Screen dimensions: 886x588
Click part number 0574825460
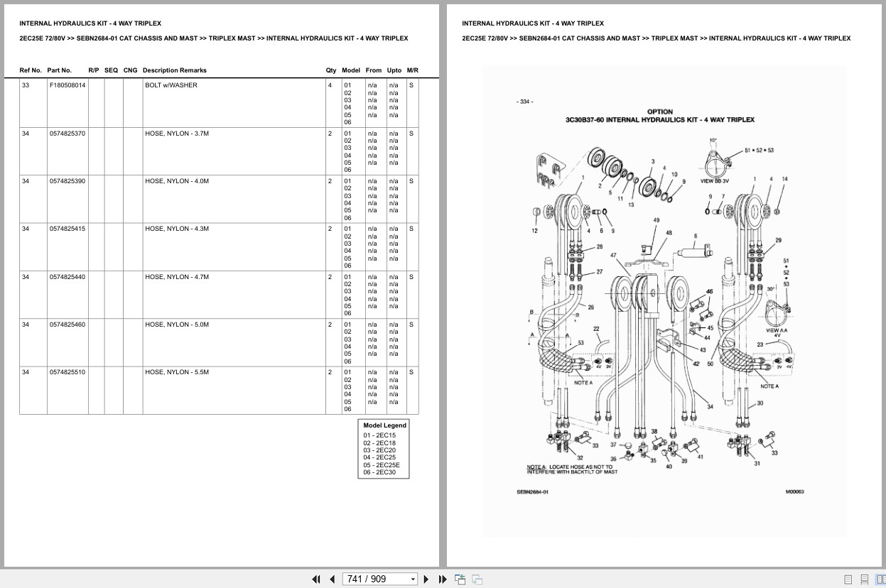pos(67,325)
